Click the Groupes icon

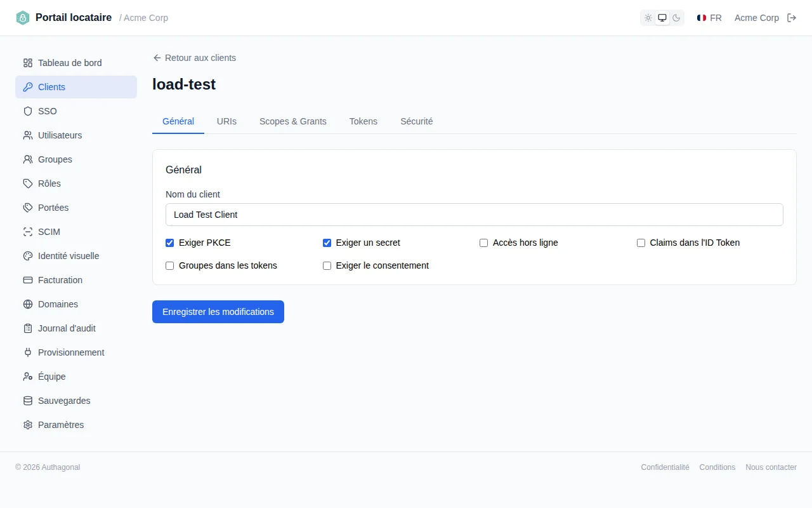(28, 159)
